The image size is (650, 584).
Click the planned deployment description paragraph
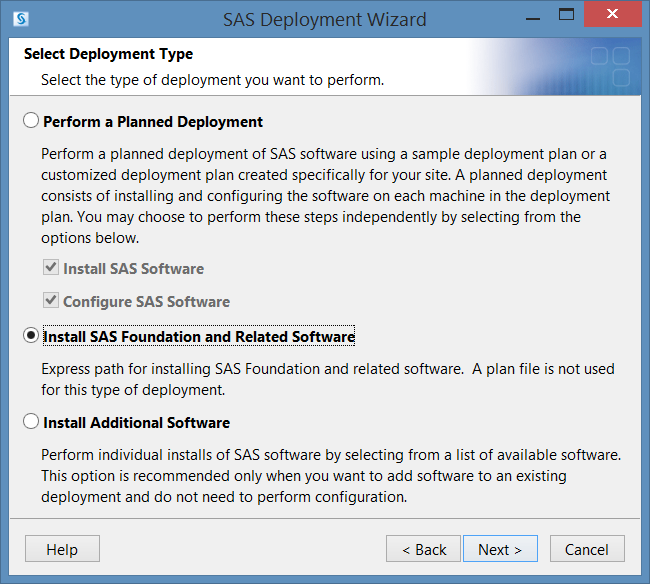(325, 196)
